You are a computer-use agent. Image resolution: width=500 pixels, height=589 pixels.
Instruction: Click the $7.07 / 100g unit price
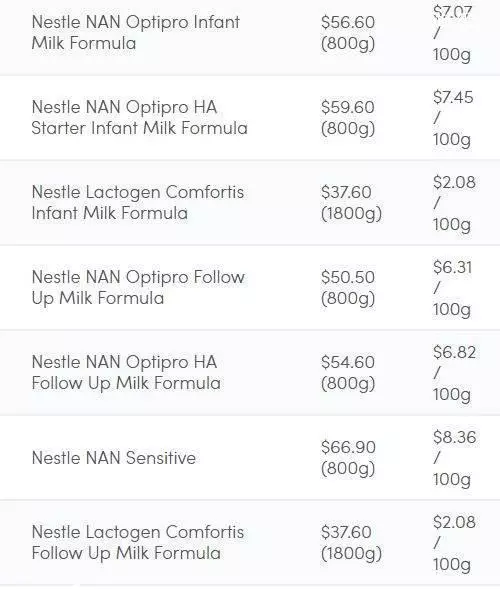[x=452, y=33]
